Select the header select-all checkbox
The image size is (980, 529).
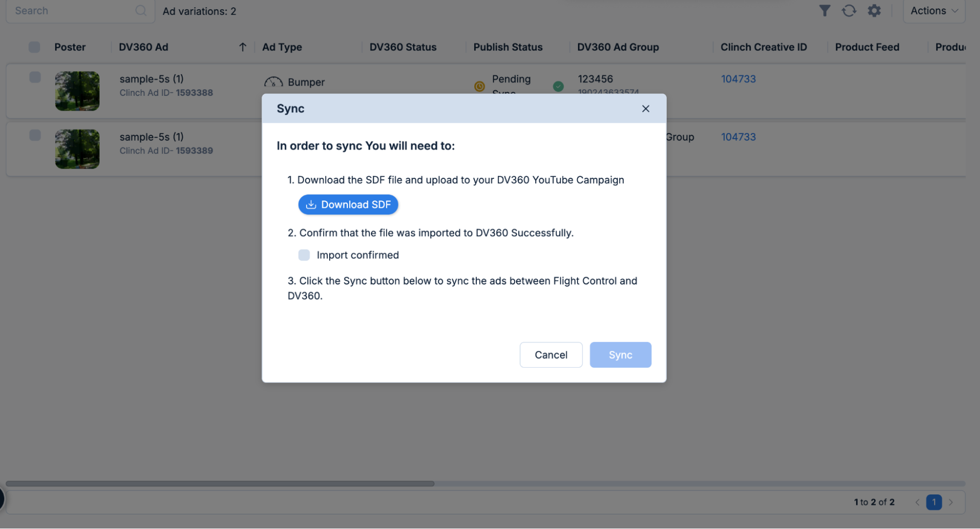(35, 47)
